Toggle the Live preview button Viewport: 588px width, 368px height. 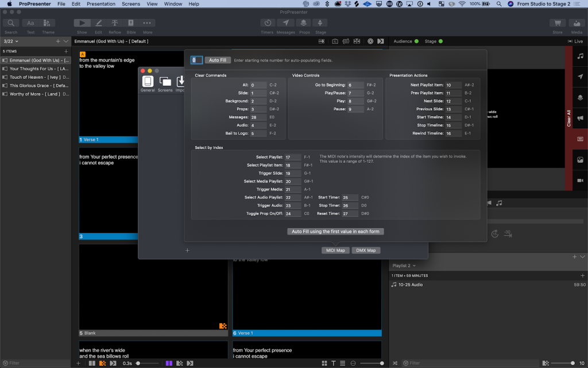coord(575,41)
